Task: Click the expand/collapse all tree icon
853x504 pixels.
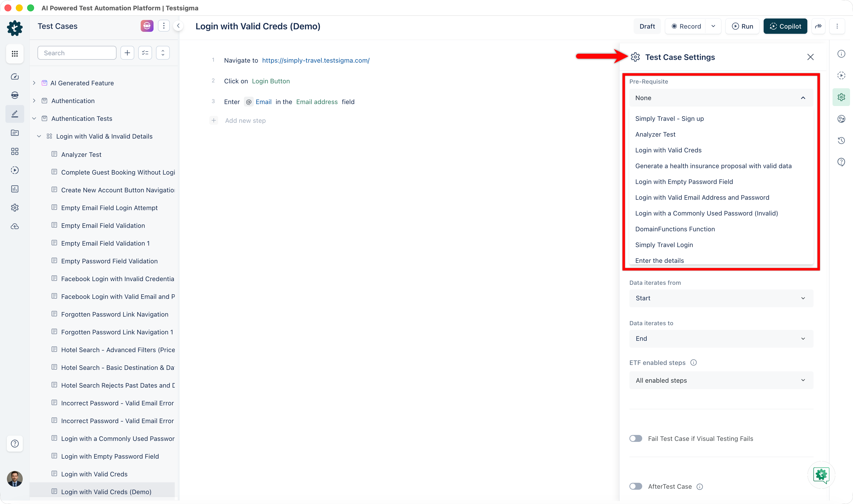Action: pyautogui.click(x=163, y=53)
